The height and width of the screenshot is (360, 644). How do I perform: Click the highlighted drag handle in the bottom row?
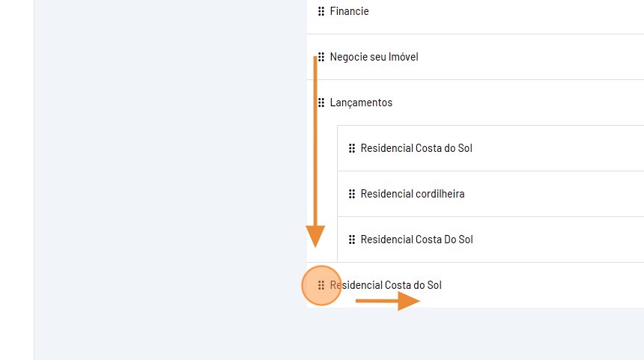(x=321, y=285)
